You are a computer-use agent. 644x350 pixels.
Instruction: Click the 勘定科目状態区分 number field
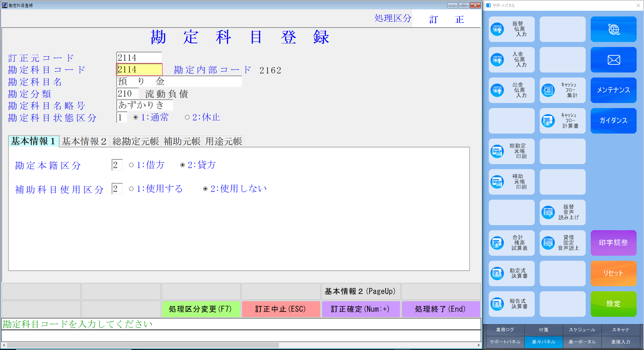point(122,117)
